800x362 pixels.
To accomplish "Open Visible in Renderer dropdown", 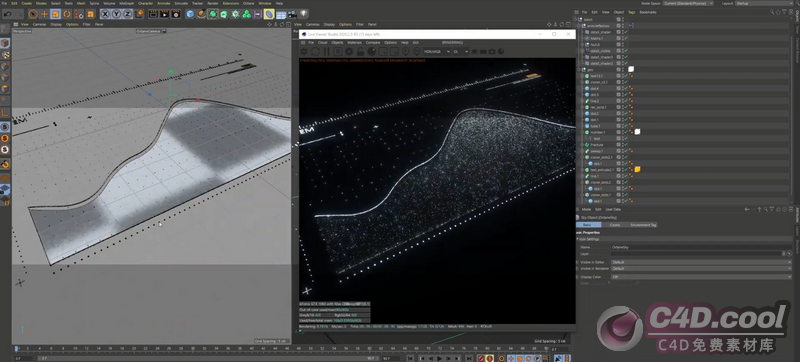I will coord(702,268).
